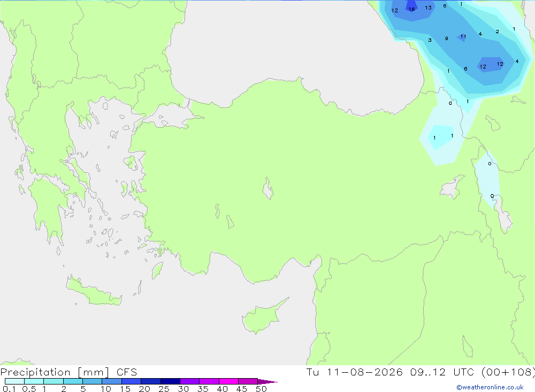Click the 16 mm precipitation value on map
Image resolution: width=535 pixels, height=392 pixels.
tap(412, 9)
